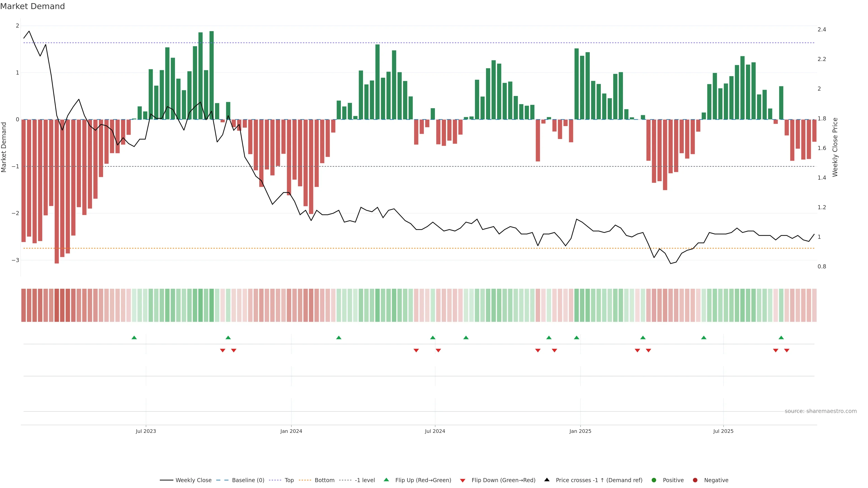
Task: Click the Jul 2025 x-axis label
Action: coord(723,431)
